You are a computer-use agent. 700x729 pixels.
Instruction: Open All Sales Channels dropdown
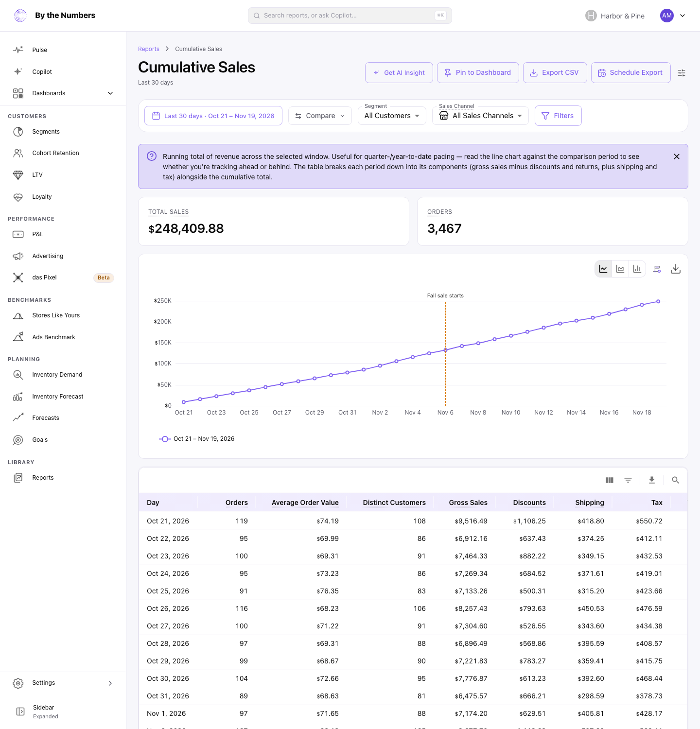pos(480,116)
